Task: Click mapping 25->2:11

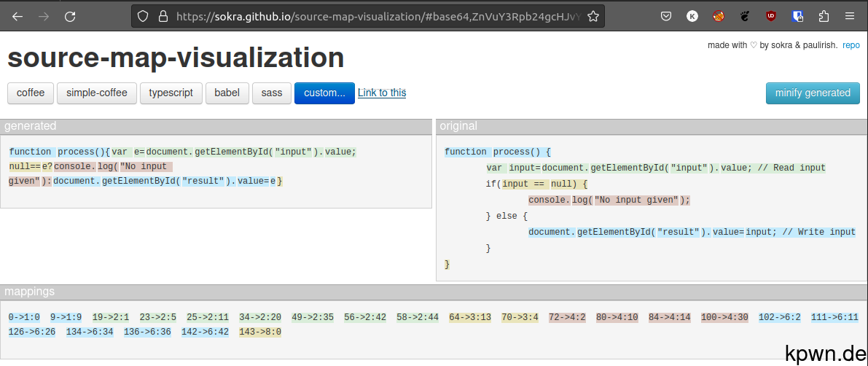Action: point(208,317)
